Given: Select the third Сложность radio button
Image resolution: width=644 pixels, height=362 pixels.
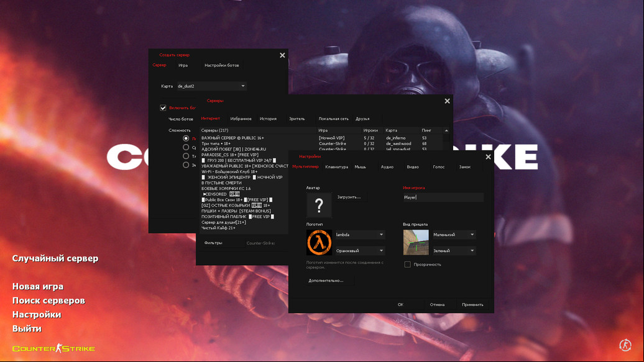Looking at the screenshot, I should click(186, 156).
